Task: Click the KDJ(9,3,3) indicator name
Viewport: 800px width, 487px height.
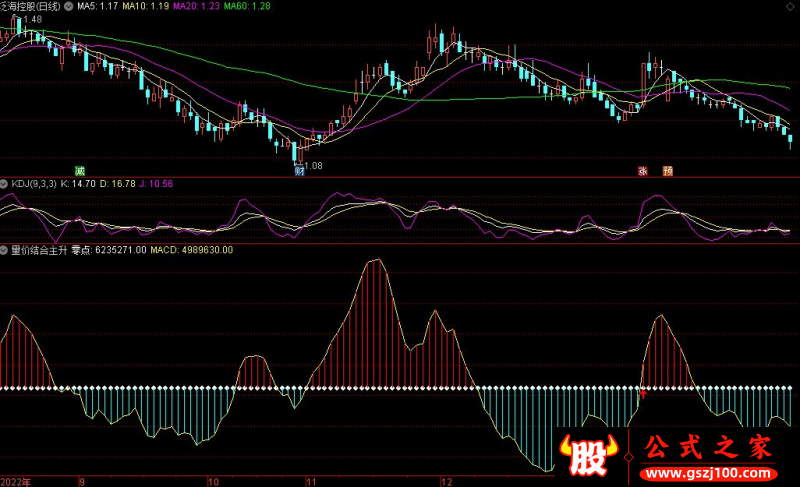Action: coord(34,184)
